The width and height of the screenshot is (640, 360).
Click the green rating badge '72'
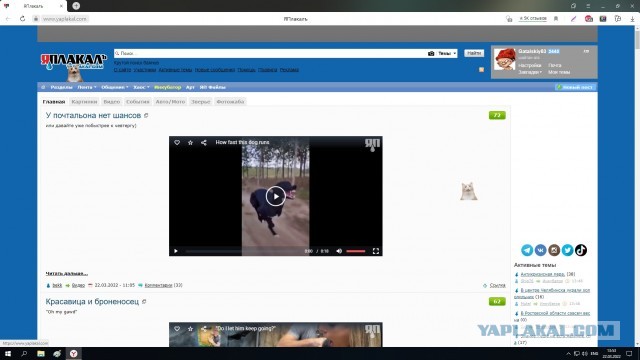click(x=497, y=116)
